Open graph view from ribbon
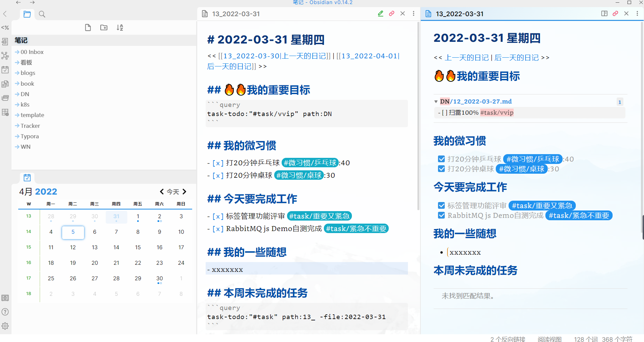644x342 pixels. (x=5, y=56)
